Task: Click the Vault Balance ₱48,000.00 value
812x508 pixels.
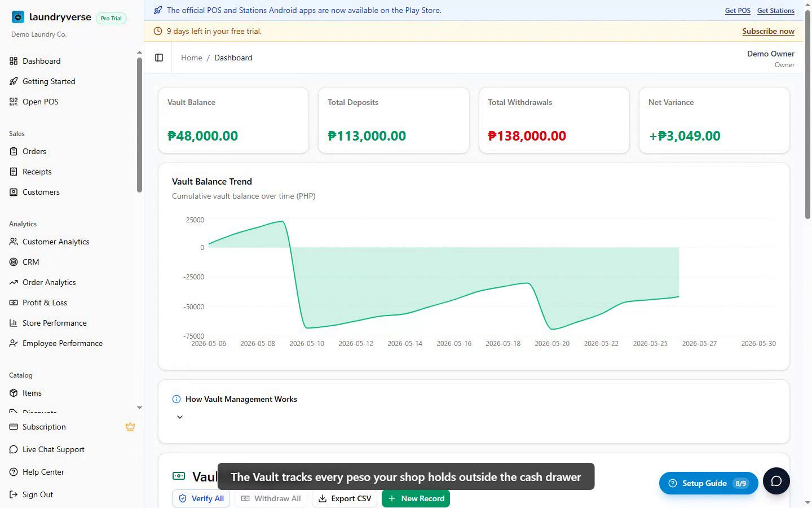Action: tap(203, 136)
